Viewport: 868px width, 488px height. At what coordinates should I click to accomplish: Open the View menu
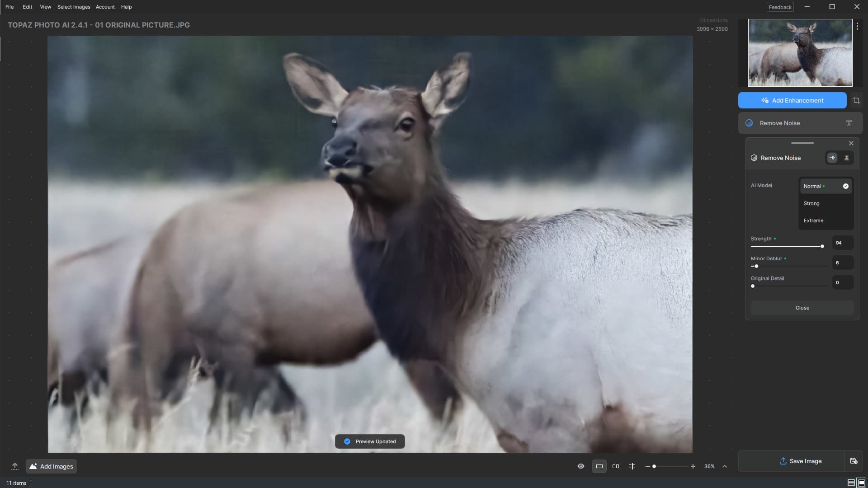point(45,7)
